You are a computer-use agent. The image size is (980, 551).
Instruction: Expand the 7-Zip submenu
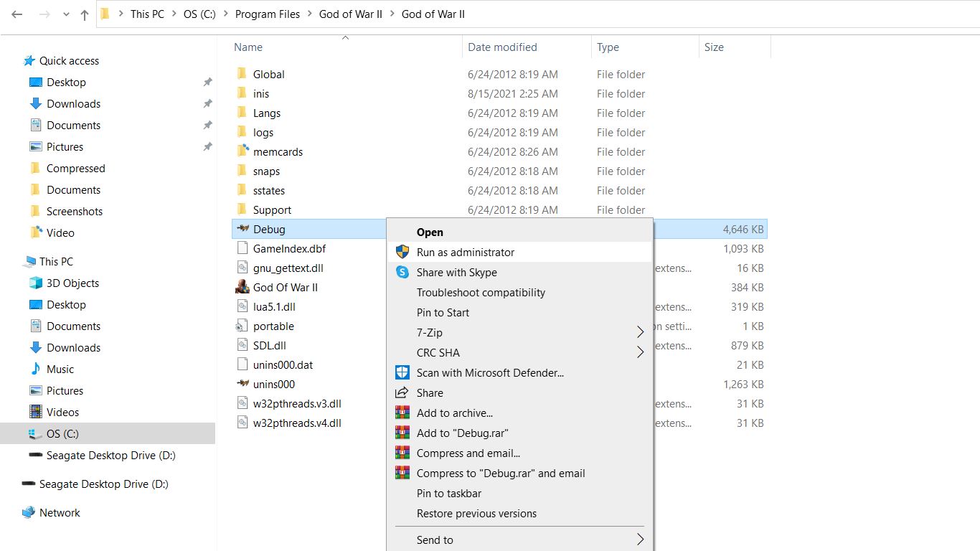click(640, 333)
